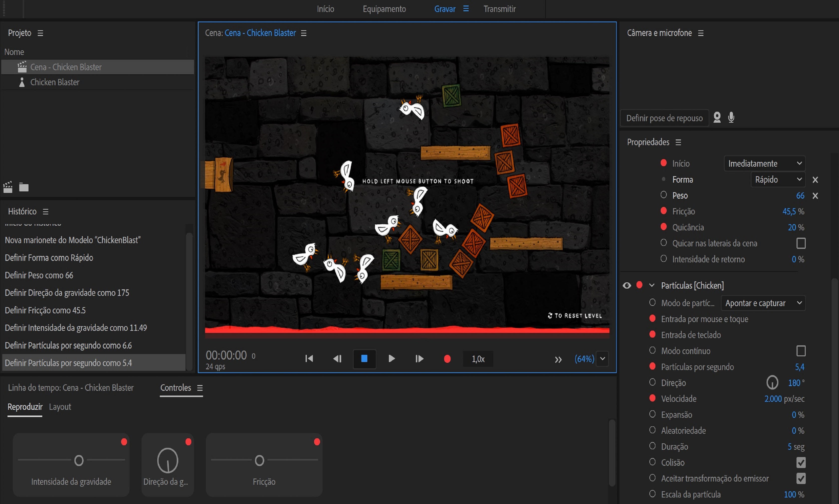Open the Apontar e capturar dropdown
Viewport: 839px width, 504px height.
[x=763, y=303]
